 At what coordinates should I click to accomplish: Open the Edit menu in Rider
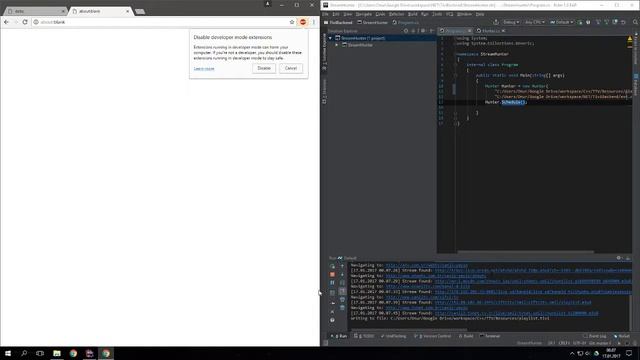[x=336, y=14]
